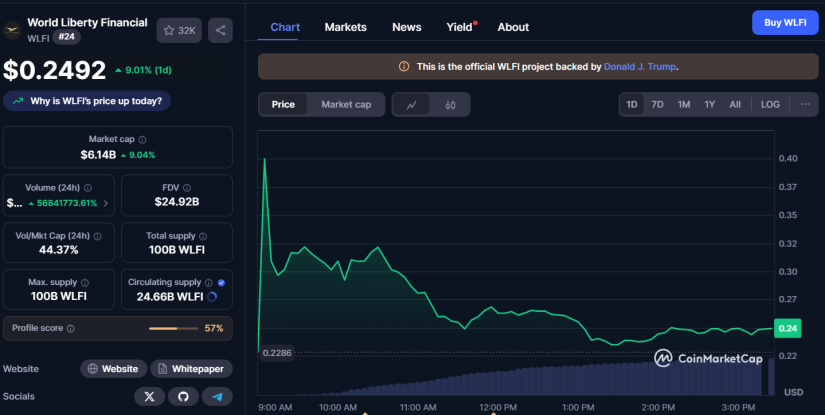The image size is (825, 415).
Task: Click the current price 0.24 chart label
Action: (788, 328)
